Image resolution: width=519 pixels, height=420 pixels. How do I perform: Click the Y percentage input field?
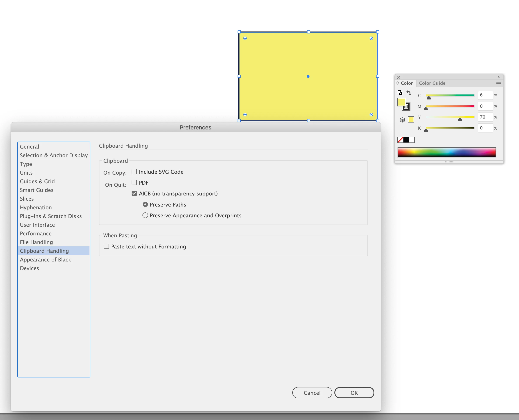pyautogui.click(x=485, y=117)
